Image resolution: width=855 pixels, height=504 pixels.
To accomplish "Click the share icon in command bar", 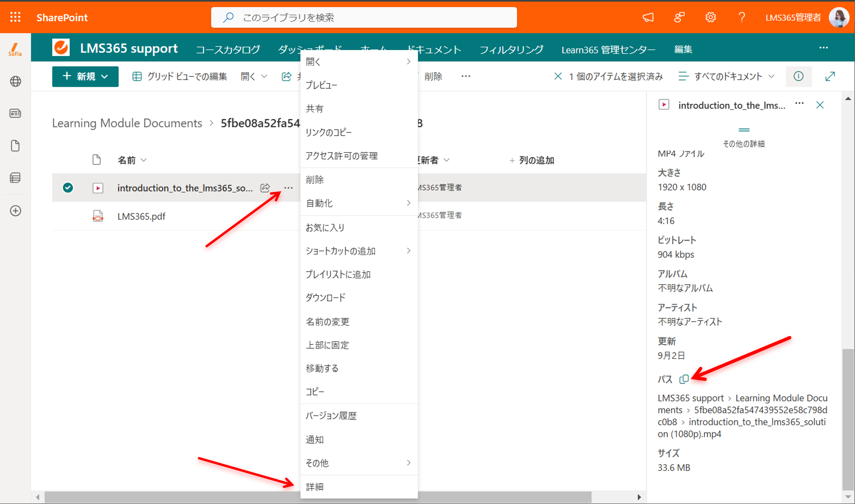I will (x=286, y=76).
